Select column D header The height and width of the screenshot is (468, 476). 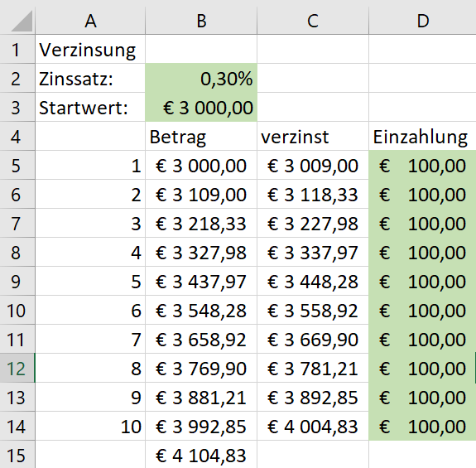pos(422,21)
